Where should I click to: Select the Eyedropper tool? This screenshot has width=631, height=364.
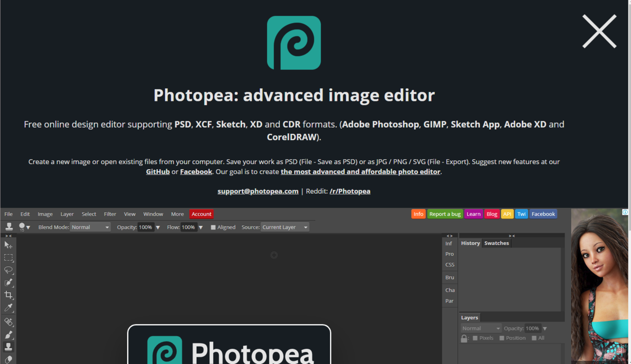pyautogui.click(x=8, y=308)
